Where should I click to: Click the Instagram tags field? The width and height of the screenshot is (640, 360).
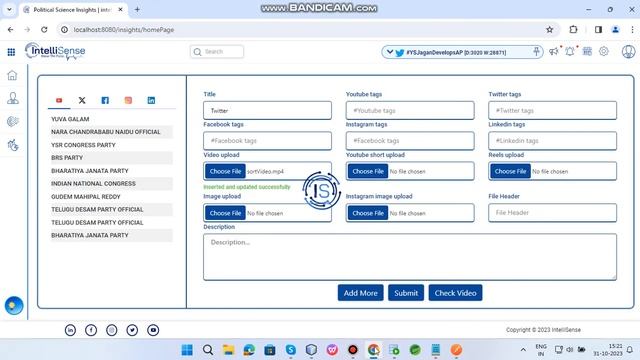(410, 141)
